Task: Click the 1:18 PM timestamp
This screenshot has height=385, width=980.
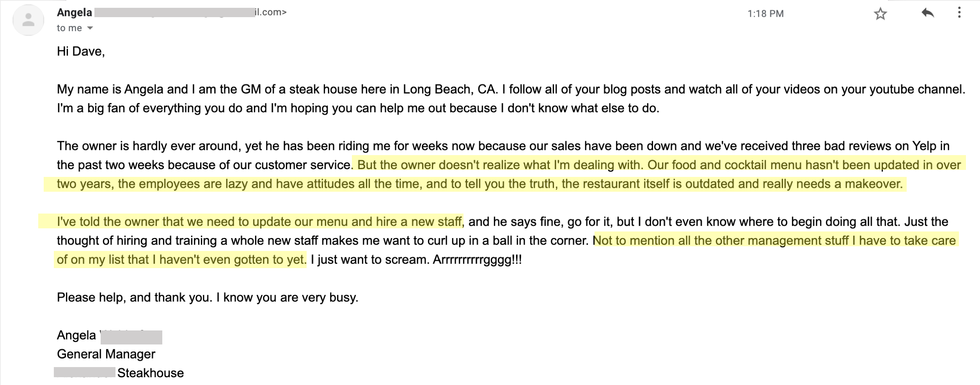Action: coord(765,14)
